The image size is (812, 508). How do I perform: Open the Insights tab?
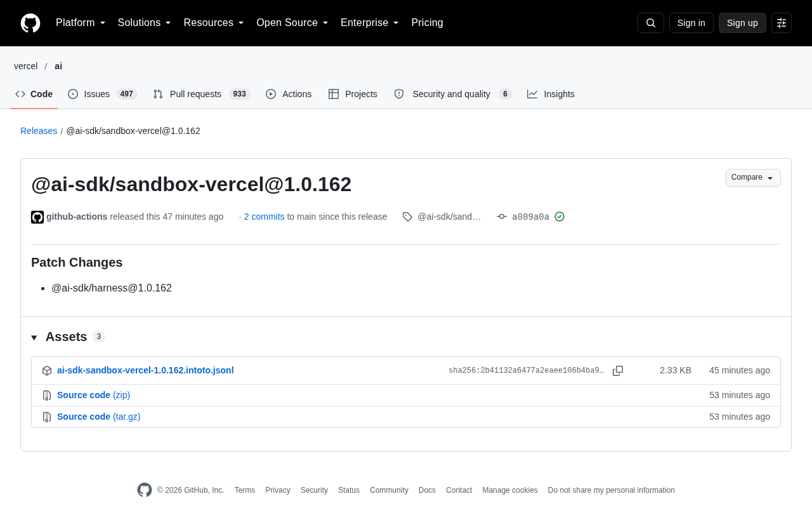coord(551,94)
